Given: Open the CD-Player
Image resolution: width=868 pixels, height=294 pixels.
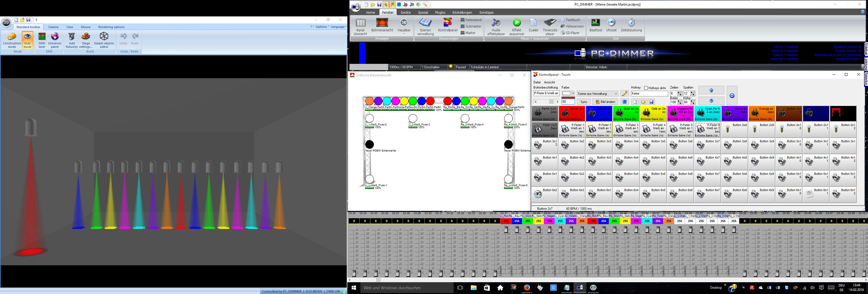Looking at the screenshot, I should [x=570, y=33].
